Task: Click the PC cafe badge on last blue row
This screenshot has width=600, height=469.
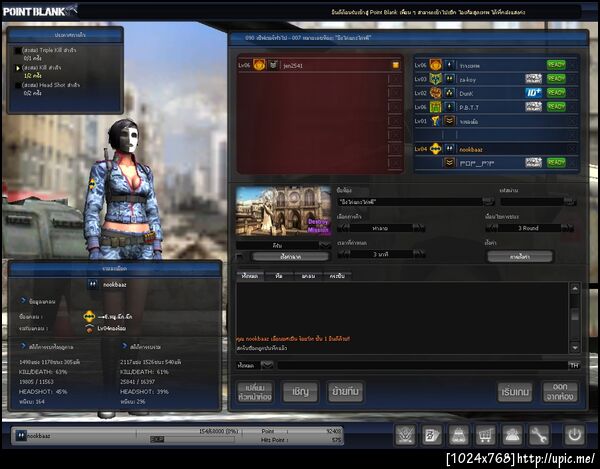Action: (x=533, y=163)
